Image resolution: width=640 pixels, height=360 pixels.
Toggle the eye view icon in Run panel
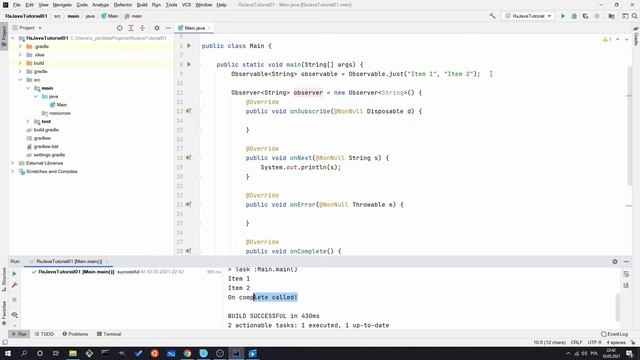pyautogui.click(x=14, y=315)
